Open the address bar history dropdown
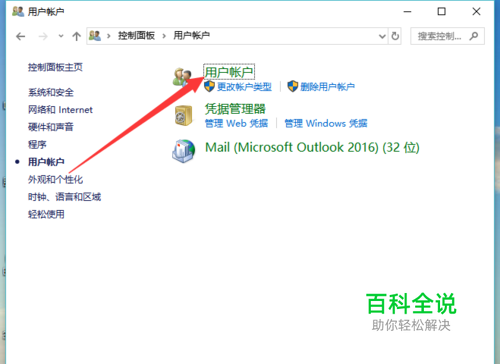 (382, 36)
